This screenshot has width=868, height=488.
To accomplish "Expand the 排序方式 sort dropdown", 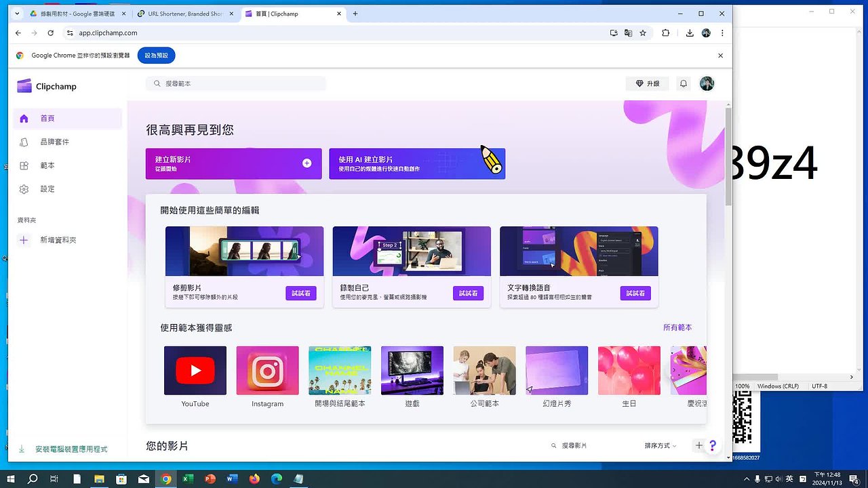I will 661,445.
